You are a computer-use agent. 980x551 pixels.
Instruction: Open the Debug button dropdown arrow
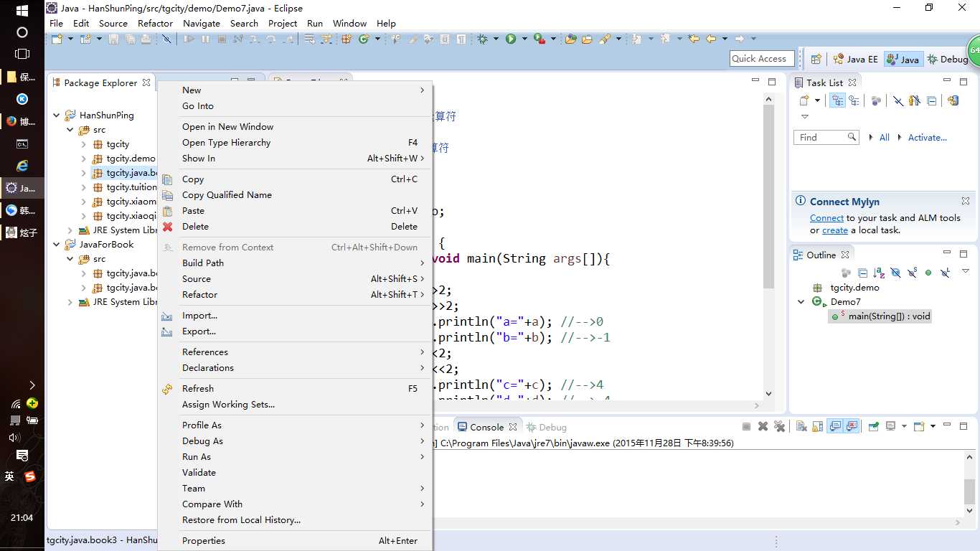tap(496, 39)
